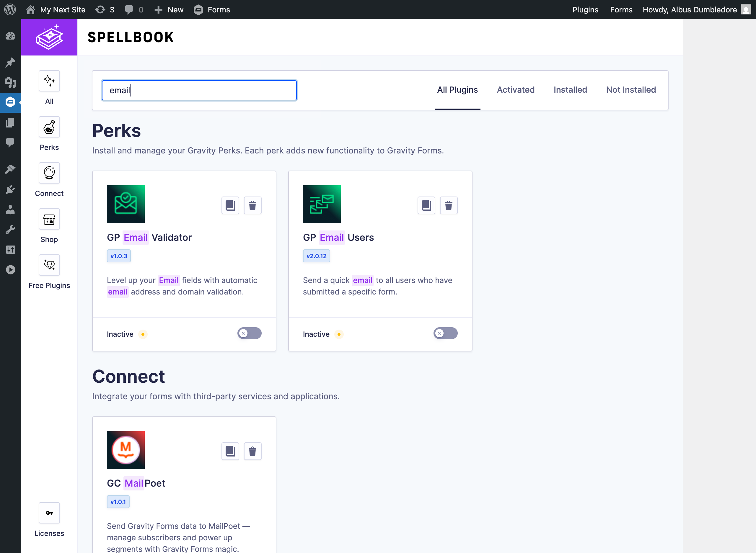Open Users sidebar icon
The height and width of the screenshot is (553, 756).
(x=10, y=210)
